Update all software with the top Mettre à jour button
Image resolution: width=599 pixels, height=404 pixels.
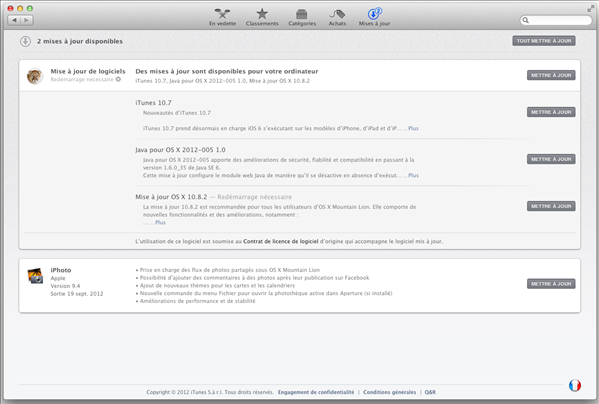click(x=551, y=75)
